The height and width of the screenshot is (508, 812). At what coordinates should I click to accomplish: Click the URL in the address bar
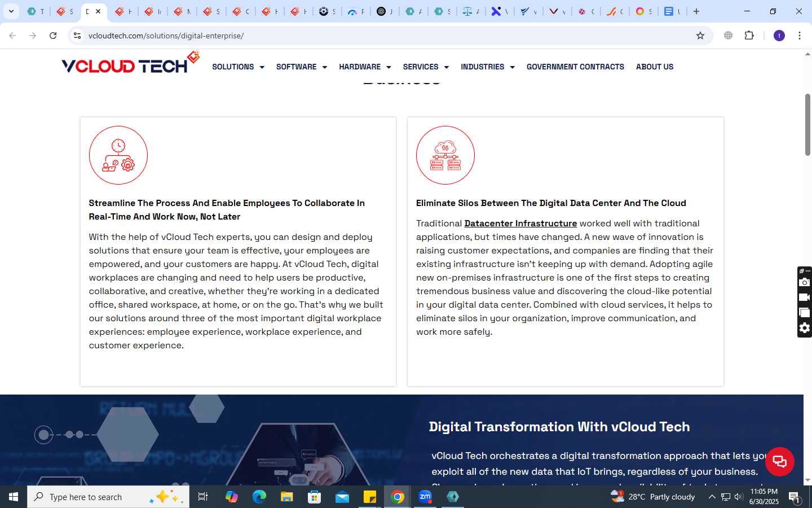pos(166,36)
